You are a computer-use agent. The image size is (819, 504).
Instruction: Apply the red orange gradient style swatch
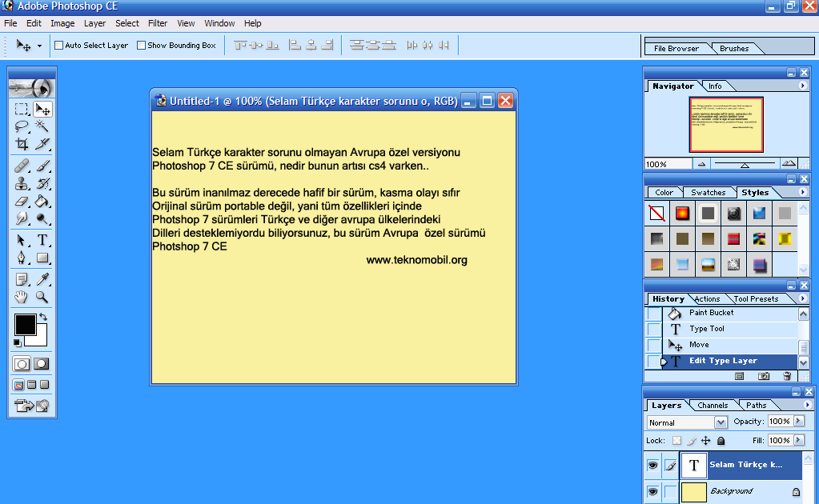click(682, 213)
